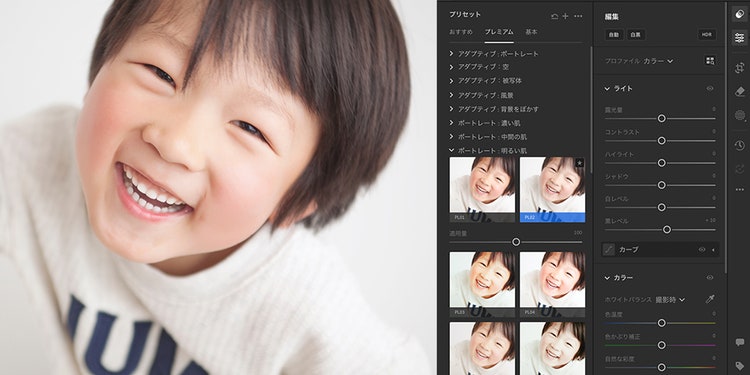
Task: Click the plus icon to create preset
Action: (565, 16)
